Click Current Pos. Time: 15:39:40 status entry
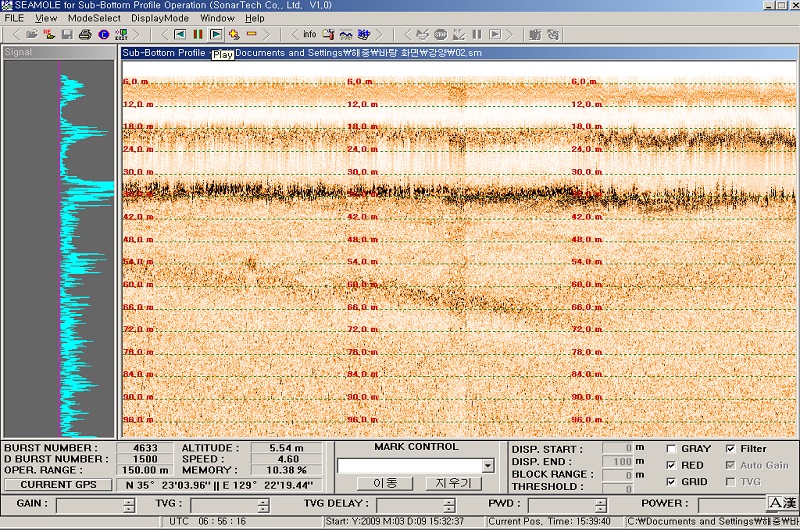Image resolution: width=800 pixels, height=530 pixels. tap(549, 521)
